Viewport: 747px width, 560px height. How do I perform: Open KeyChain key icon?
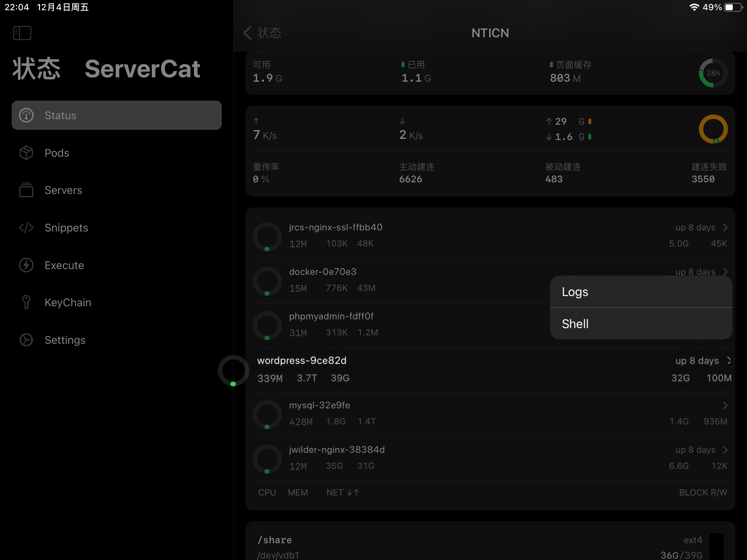[x=26, y=302]
